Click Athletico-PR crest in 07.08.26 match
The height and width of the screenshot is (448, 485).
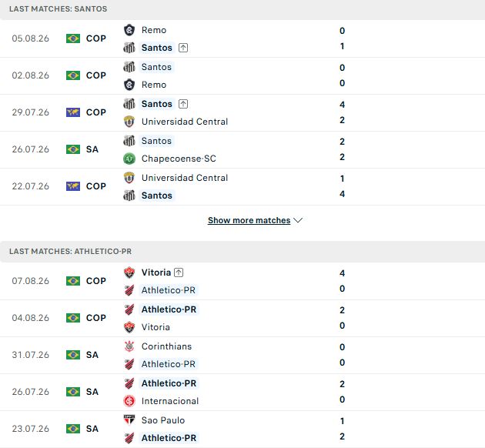(129, 290)
